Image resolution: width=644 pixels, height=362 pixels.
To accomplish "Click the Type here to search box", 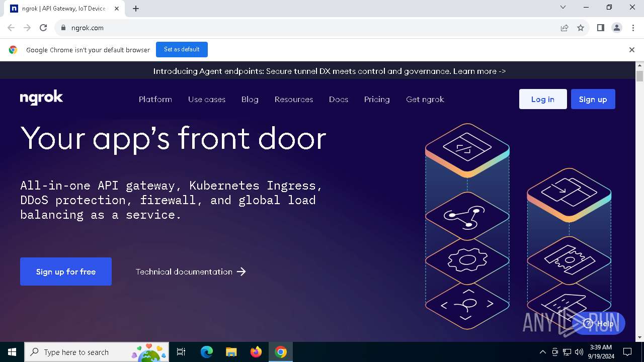I will 97,352.
